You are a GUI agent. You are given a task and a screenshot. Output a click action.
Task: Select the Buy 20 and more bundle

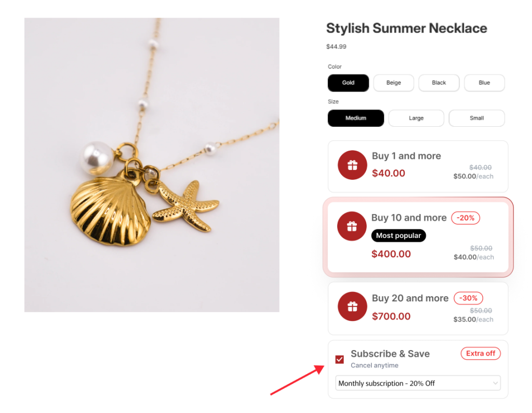point(418,308)
